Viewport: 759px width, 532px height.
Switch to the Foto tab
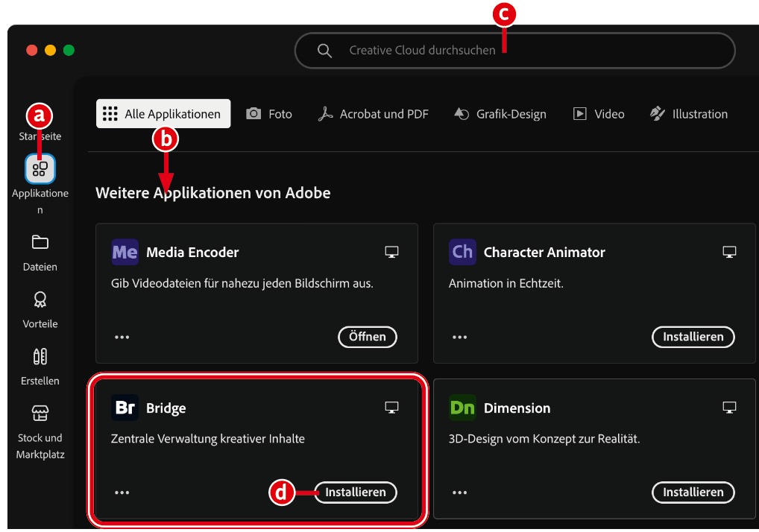(x=269, y=114)
